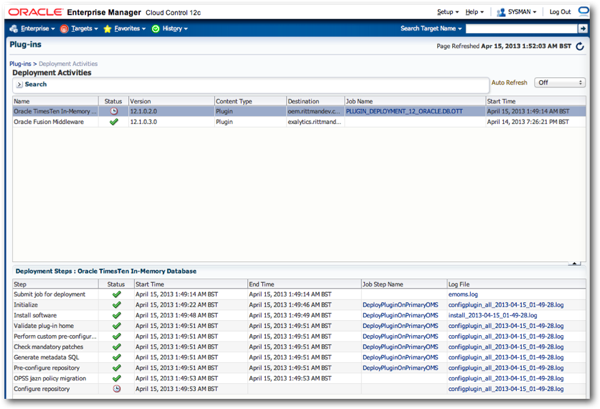Click the Perform custom pre-configur... step name
This screenshot has width=600, height=409.
[55, 336]
